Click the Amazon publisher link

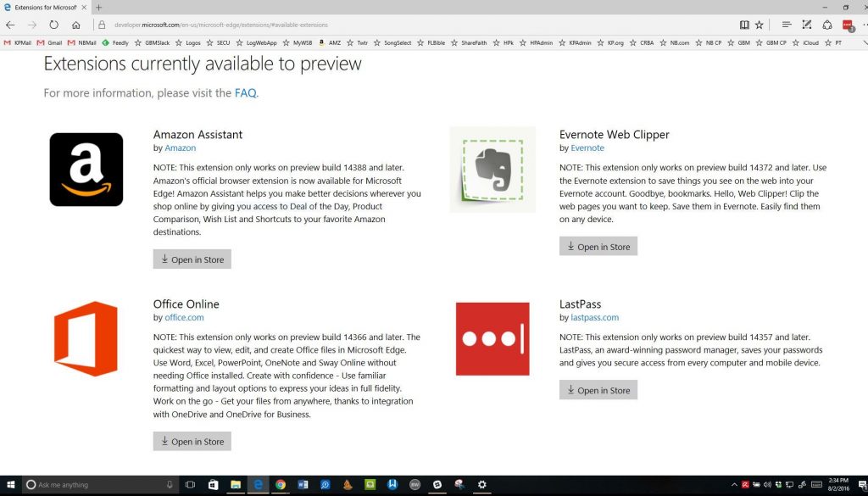(180, 148)
